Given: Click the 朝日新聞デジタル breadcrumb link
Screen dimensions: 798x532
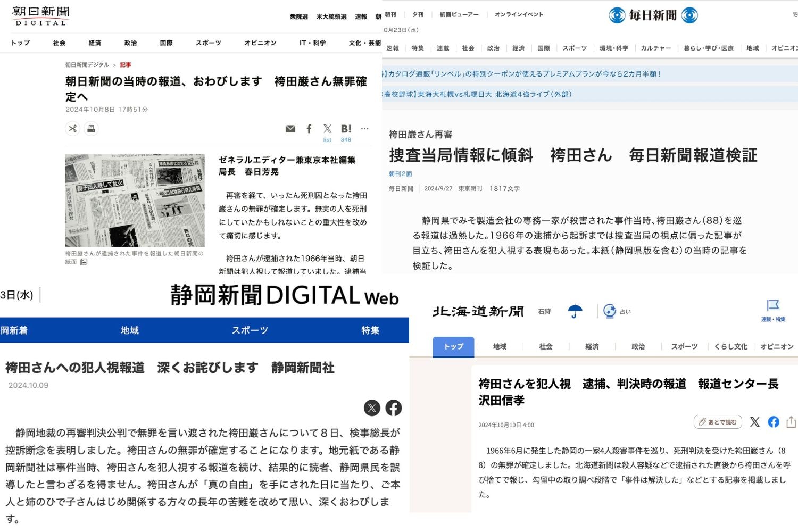Looking at the screenshot, I should coord(87,65).
